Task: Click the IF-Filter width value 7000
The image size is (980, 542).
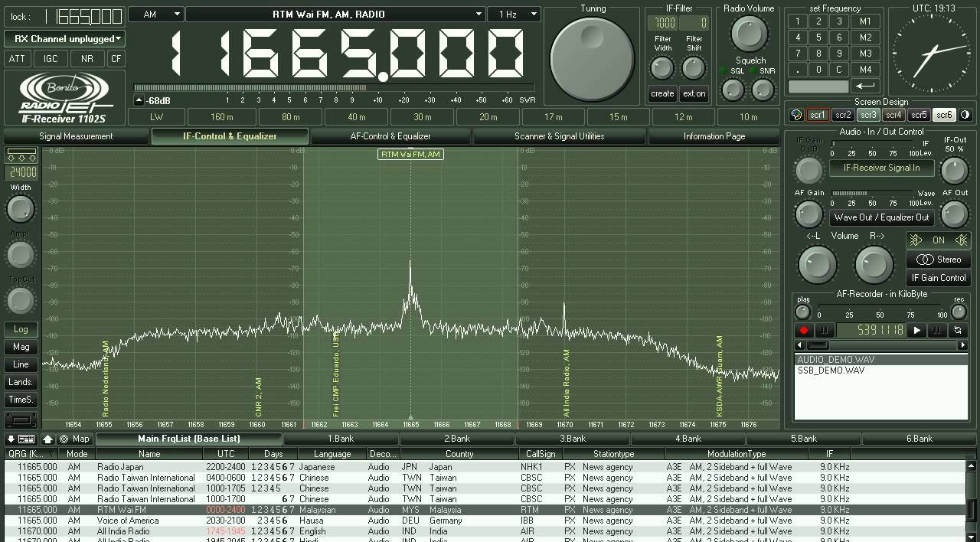Action: (663, 23)
